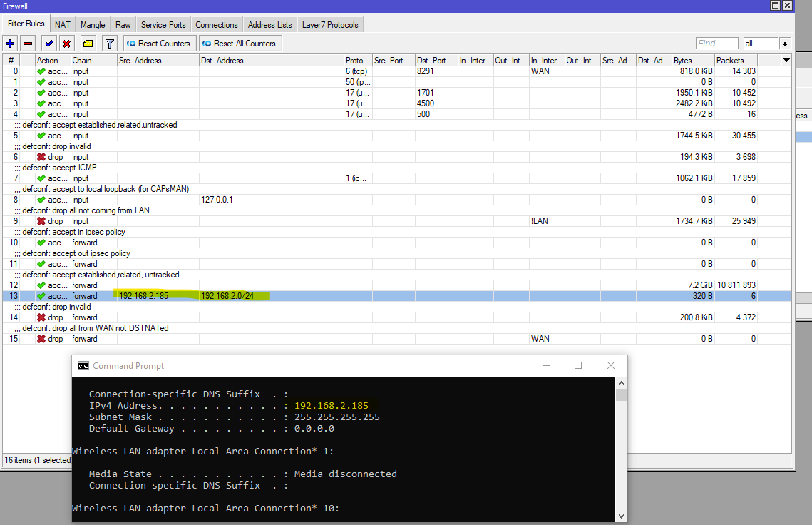Open the filter funnel icon
Viewport: 812px width, 525px height.
pyautogui.click(x=109, y=44)
